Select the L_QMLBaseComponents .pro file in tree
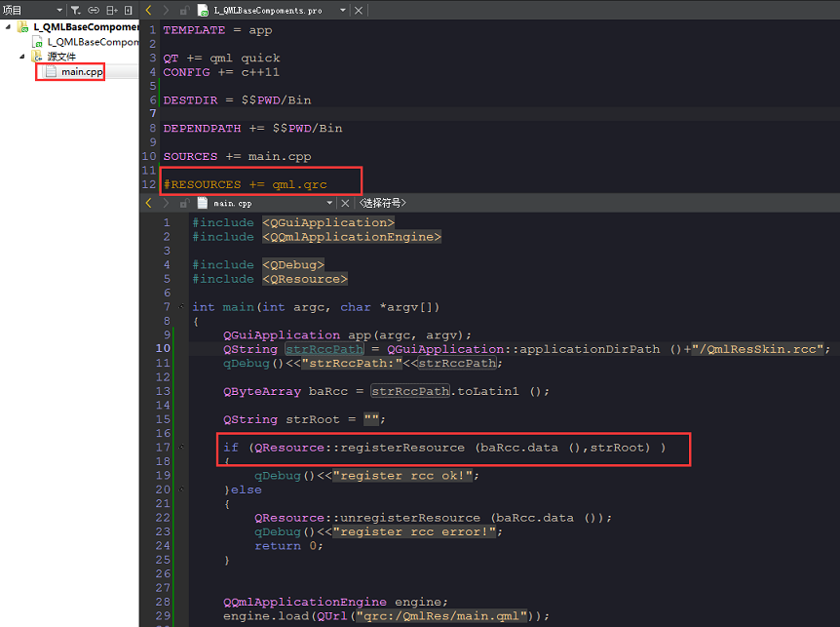 pyautogui.click(x=94, y=42)
